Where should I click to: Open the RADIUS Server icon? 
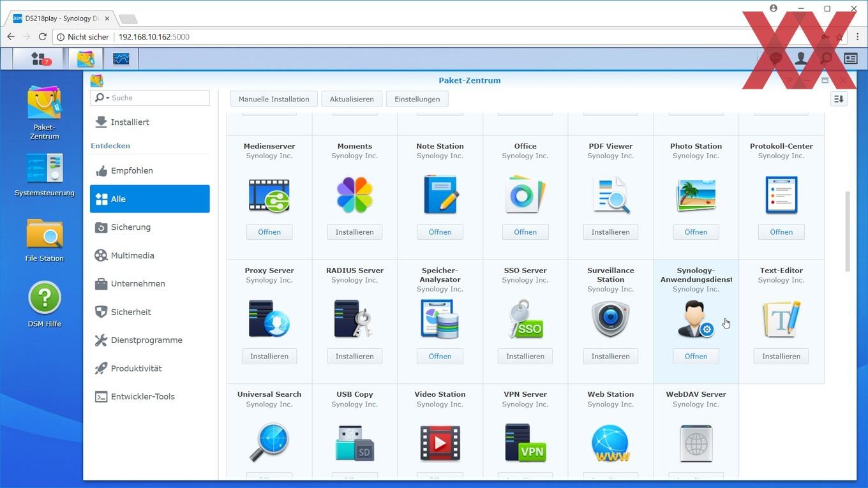click(355, 319)
